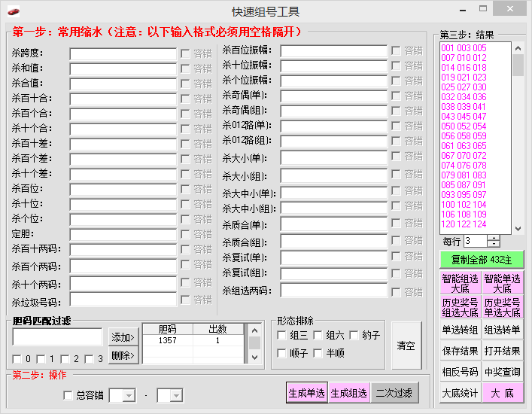Screen dimensions: 532x414
Task: Check the 顺子 exclusion box
Action: tap(281, 353)
